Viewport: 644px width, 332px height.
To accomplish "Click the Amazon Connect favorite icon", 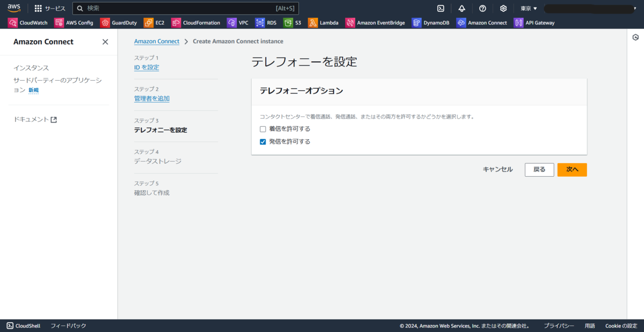I will pos(461,23).
